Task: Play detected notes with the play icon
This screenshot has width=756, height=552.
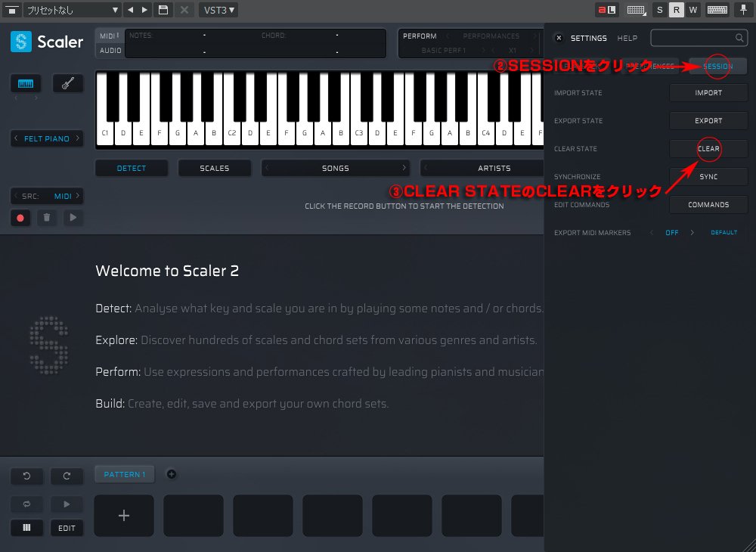Action: coord(73,218)
